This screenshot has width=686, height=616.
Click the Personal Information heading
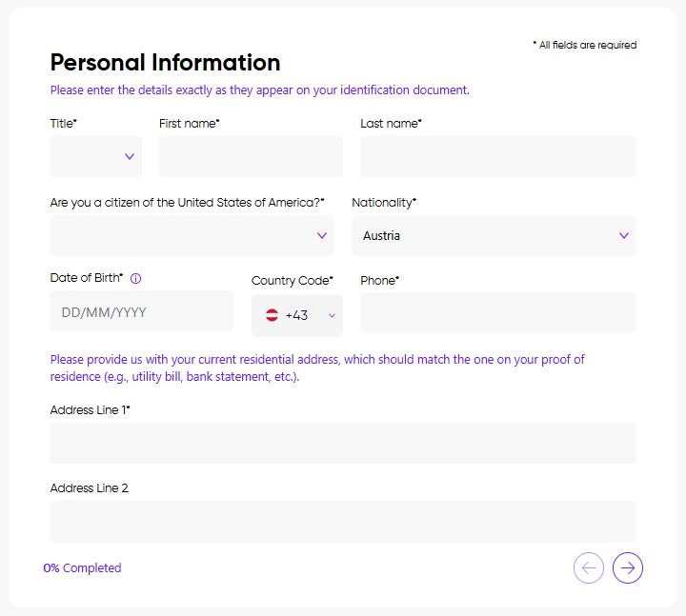(165, 63)
